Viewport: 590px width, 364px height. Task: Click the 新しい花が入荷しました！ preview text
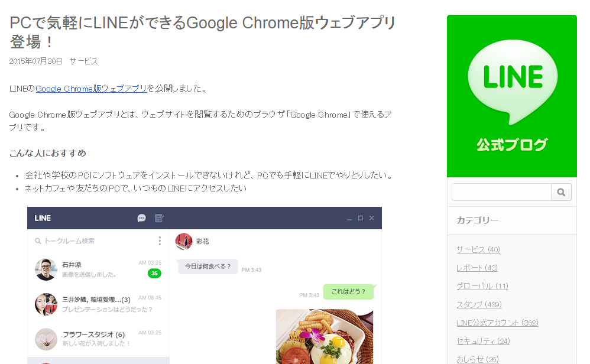[x=96, y=344]
